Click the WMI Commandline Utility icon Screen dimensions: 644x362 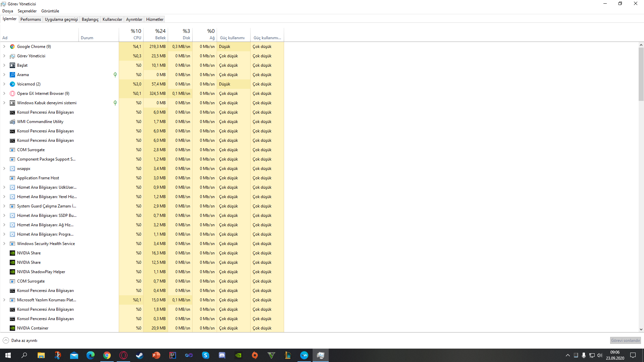[x=12, y=122]
